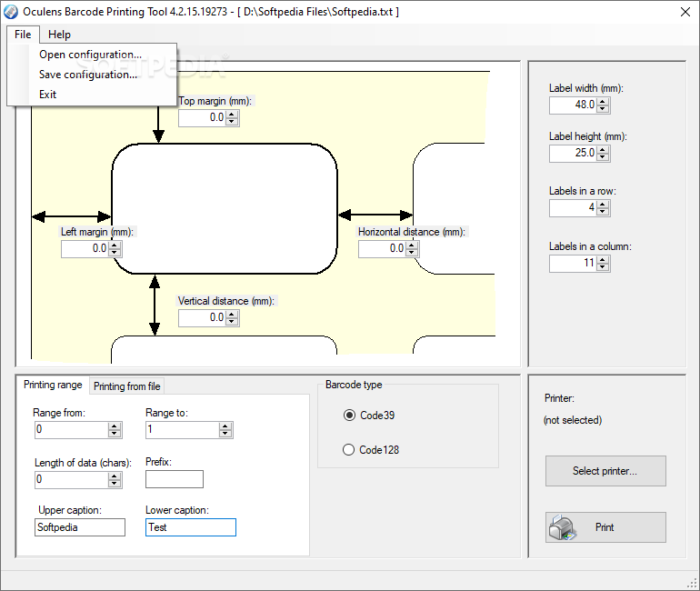Increase the Range to value
This screenshot has width=700, height=591.
[x=225, y=426]
